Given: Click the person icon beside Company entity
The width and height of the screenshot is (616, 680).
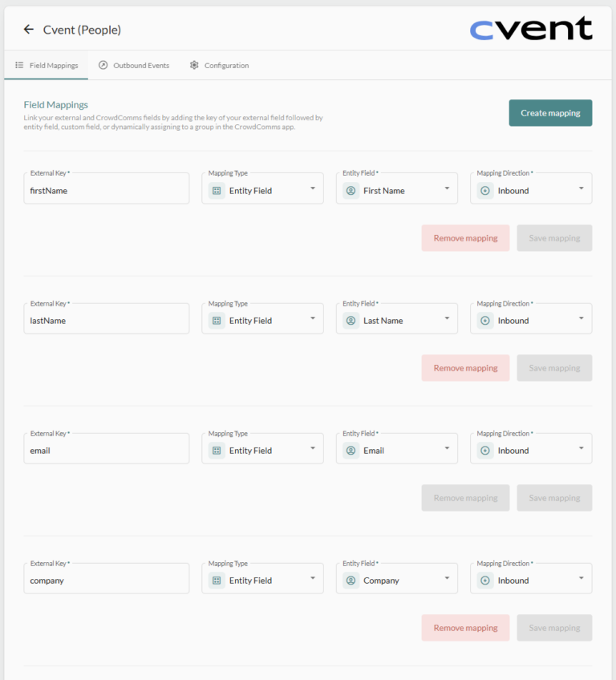Looking at the screenshot, I should [x=351, y=581].
